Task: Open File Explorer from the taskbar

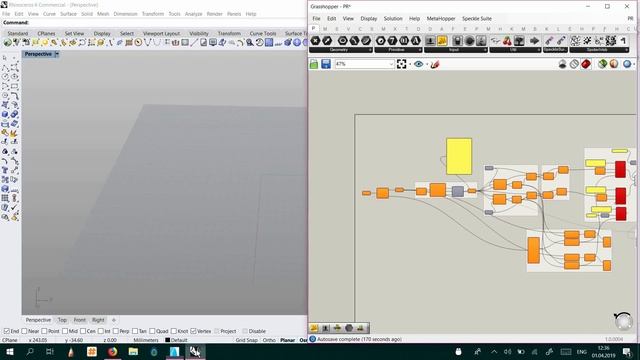Action: 133,351
